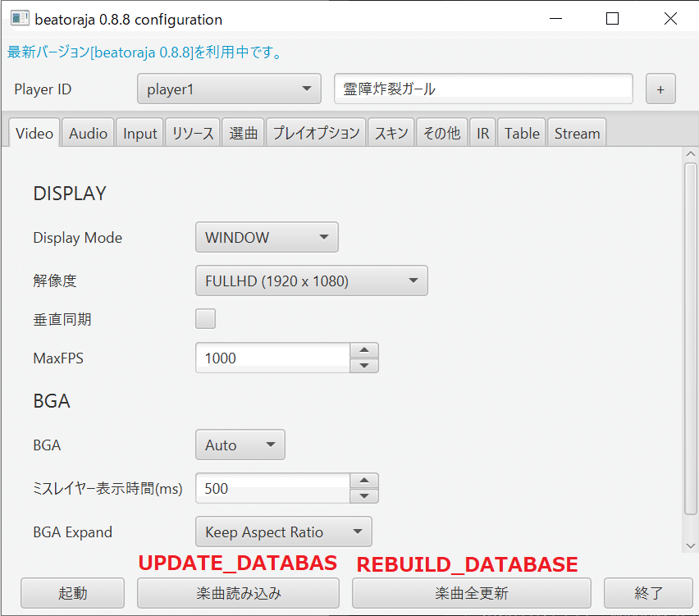Open the BGA dropdown

[x=240, y=445]
